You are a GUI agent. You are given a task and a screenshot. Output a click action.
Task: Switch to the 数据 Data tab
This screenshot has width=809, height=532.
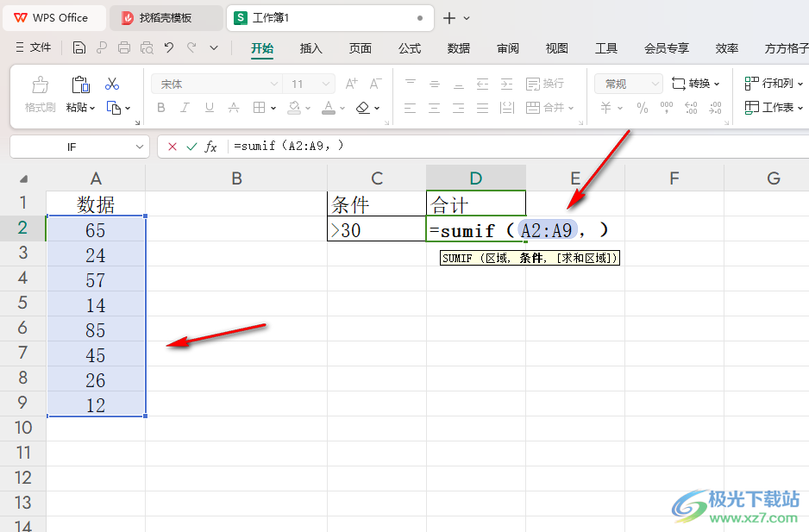pos(459,48)
